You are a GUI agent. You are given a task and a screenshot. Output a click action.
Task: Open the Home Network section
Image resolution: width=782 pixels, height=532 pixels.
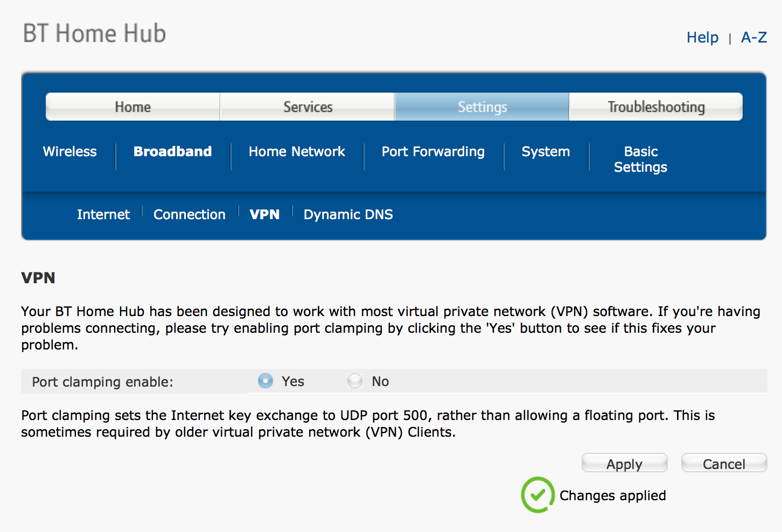(x=297, y=151)
